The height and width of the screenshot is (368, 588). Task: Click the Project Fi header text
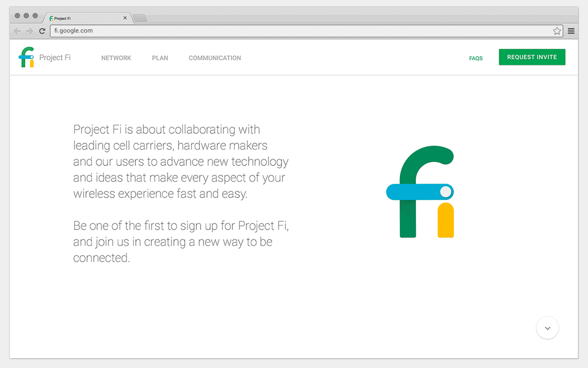tap(55, 57)
